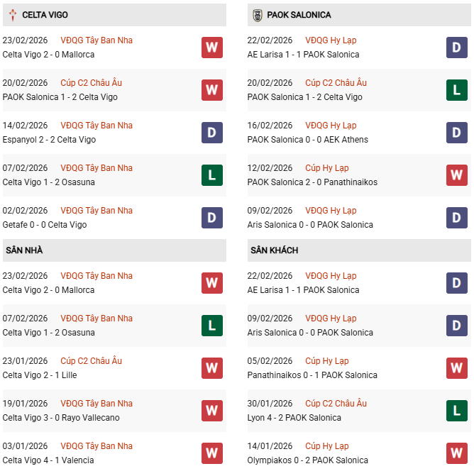This screenshot has width=474, height=476.
Task: Click the loss badge for Lyon 4 - 2 PAOK Salonica
Action: click(457, 411)
